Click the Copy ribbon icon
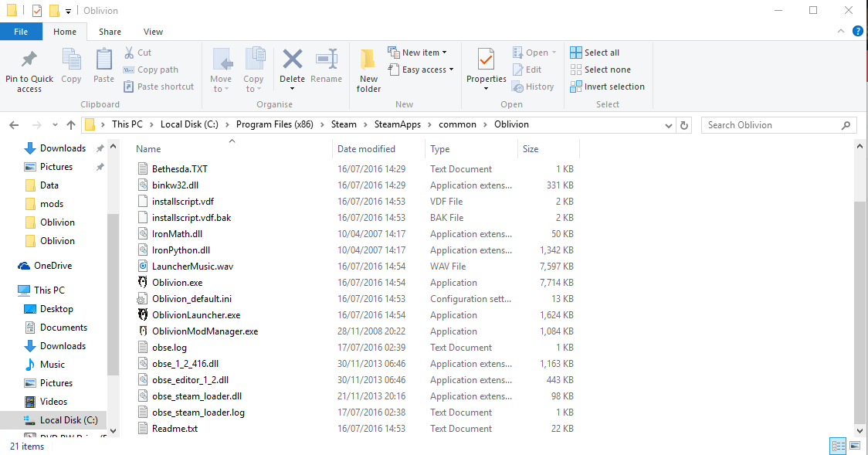Viewport: 868px width, 455px height. (x=71, y=59)
